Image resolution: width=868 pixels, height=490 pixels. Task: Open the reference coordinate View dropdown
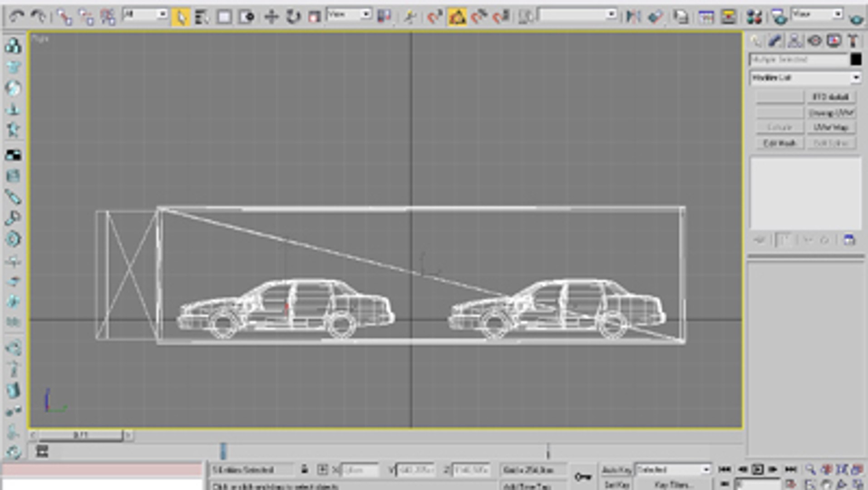coord(349,15)
